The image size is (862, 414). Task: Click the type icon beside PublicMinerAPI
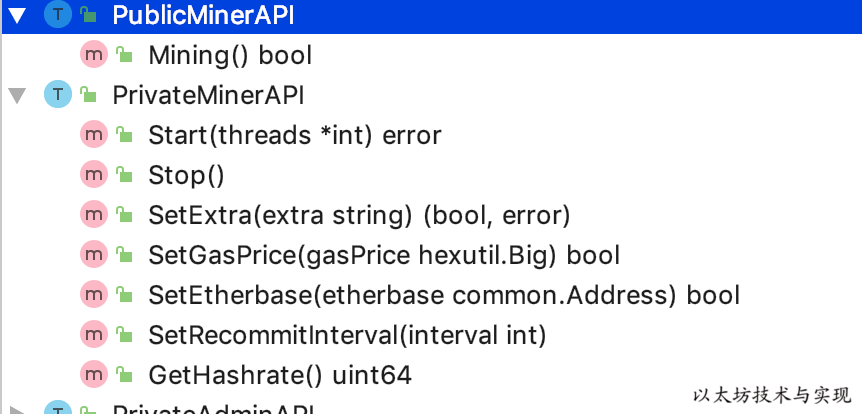click(x=58, y=14)
